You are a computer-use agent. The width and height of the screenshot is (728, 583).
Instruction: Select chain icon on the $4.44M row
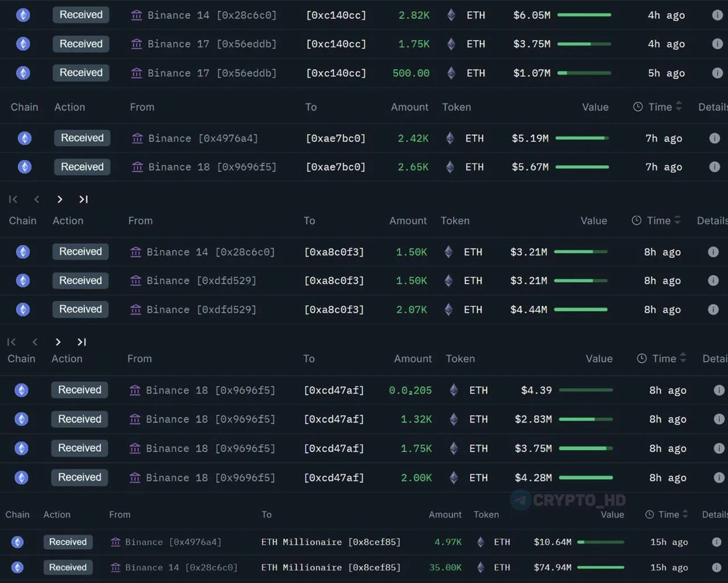pyautogui.click(x=22, y=309)
